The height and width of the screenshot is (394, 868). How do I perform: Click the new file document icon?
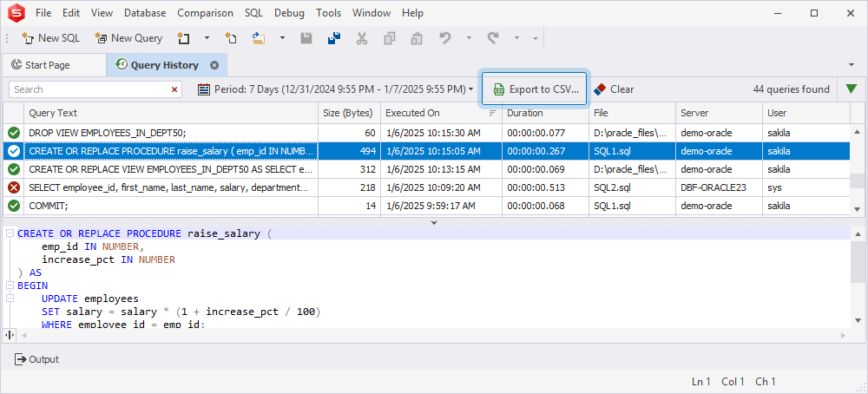pyautogui.click(x=231, y=38)
